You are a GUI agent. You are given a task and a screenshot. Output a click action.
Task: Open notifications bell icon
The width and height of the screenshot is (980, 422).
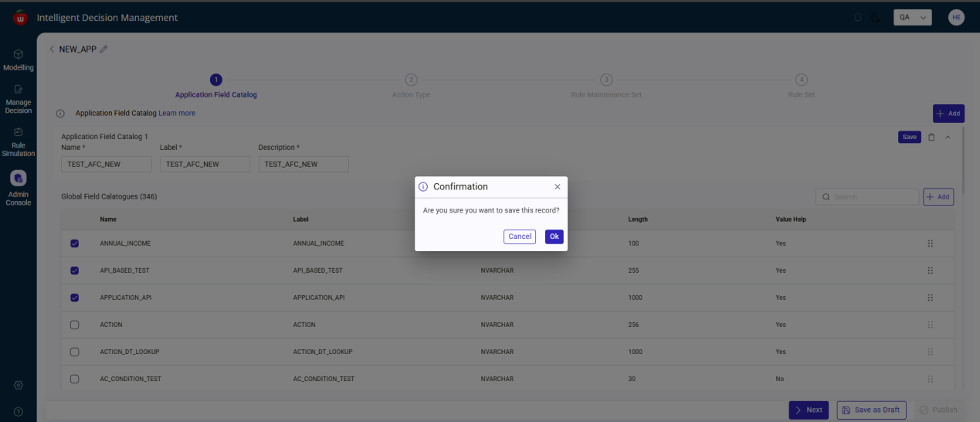click(x=858, y=18)
